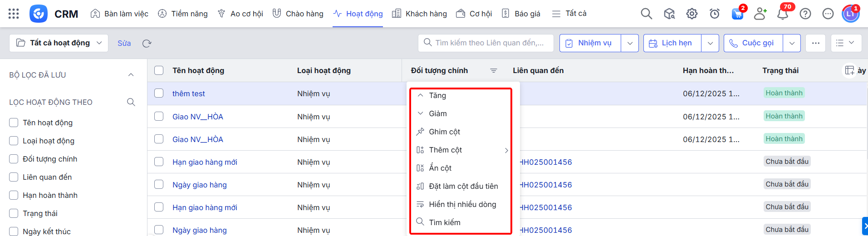This screenshot has width=868, height=236.
Task: Click the search magnifier in top bar
Action: coord(646,14)
